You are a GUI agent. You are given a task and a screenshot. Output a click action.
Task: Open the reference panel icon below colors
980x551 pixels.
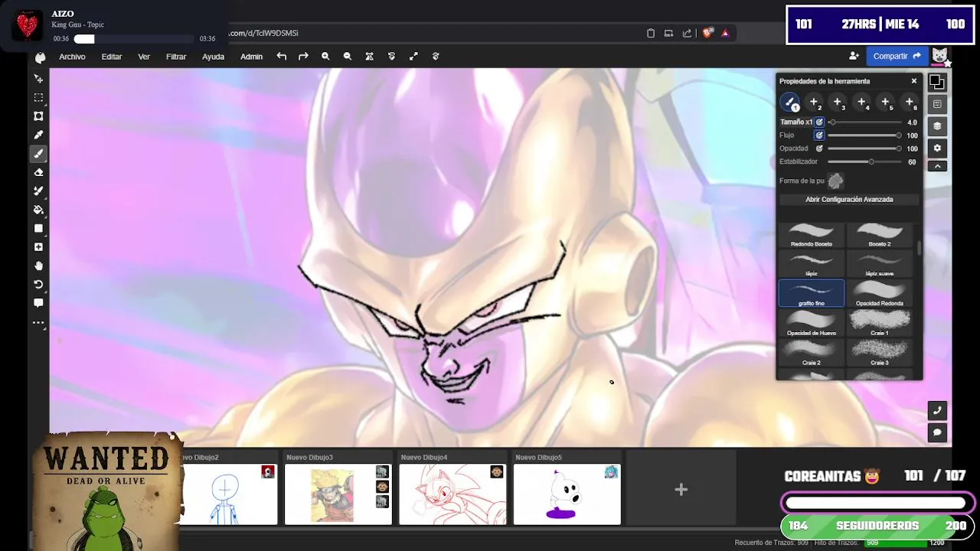pos(937,103)
